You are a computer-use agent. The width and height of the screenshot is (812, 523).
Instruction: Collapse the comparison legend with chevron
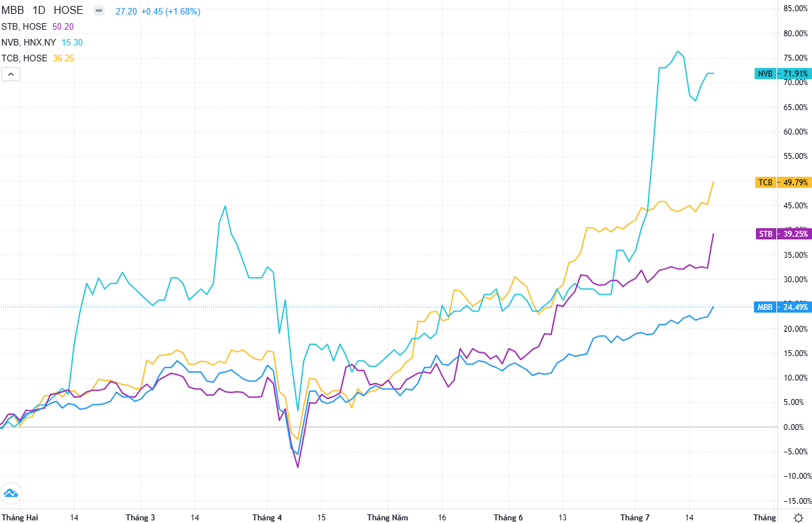[x=11, y=74]
